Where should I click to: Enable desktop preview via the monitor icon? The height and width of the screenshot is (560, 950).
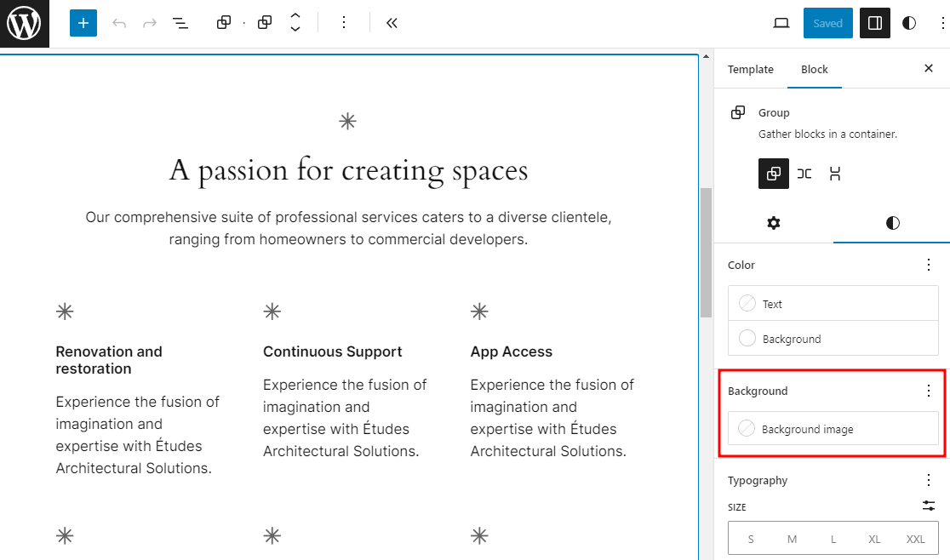[x=781, y=23]
